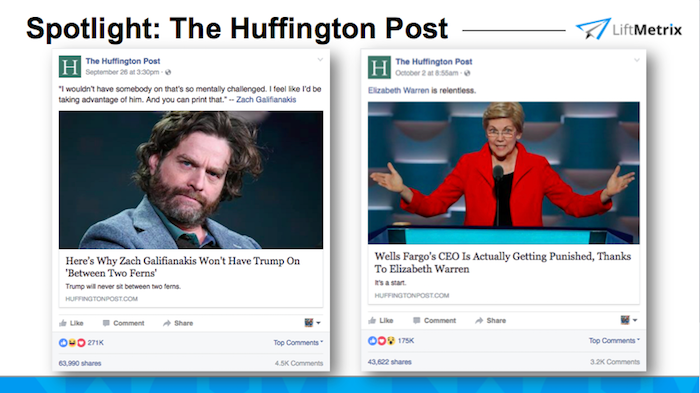Expand the left post options chevron
Image resolution: width=700 pixels, height=393 pixels.
(320, 59)
